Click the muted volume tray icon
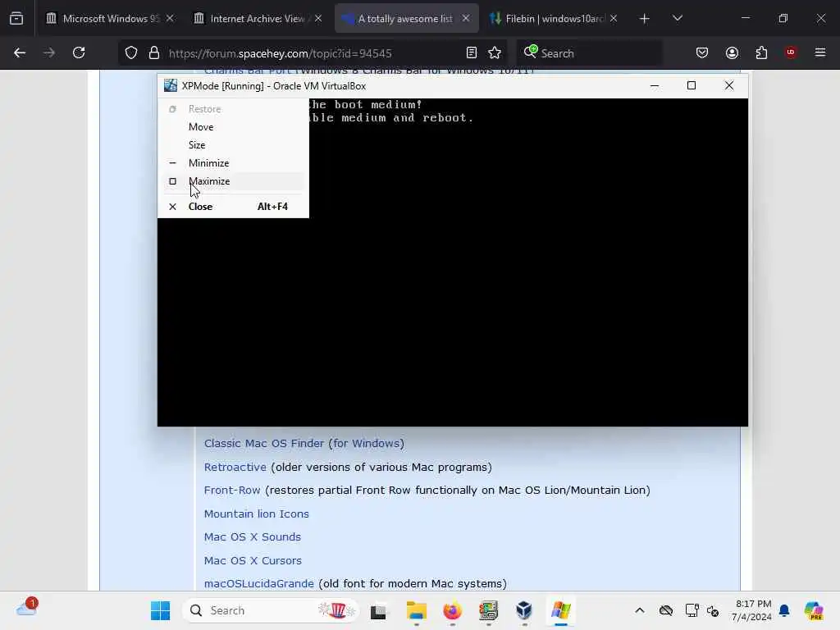 (713, 610)
